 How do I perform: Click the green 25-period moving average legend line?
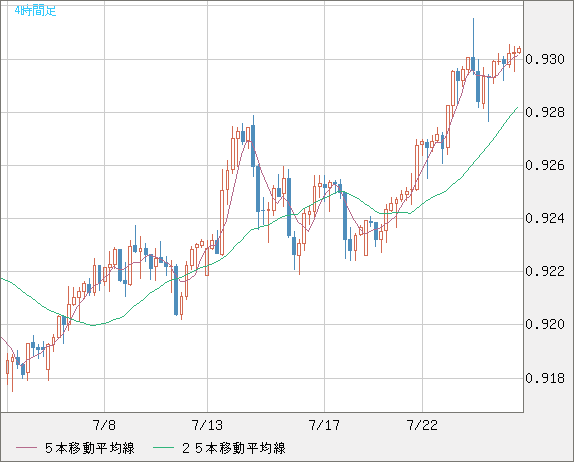(163, 448)
